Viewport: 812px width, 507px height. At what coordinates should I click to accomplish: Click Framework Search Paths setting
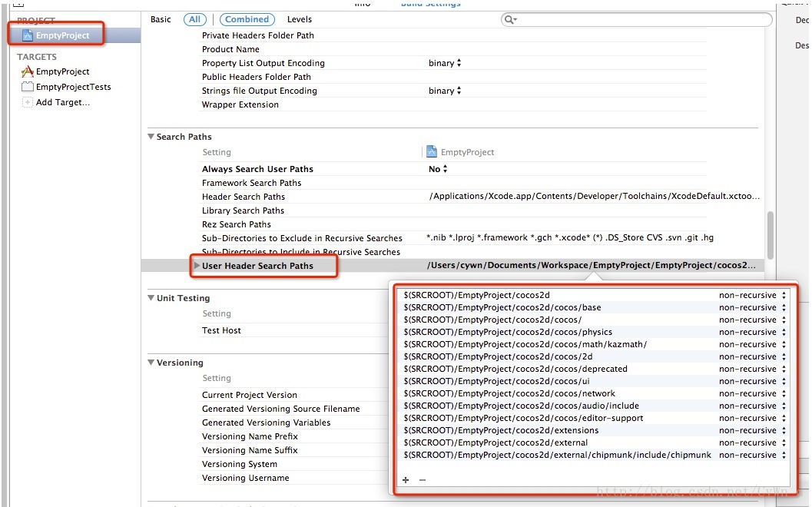point(252,183)
